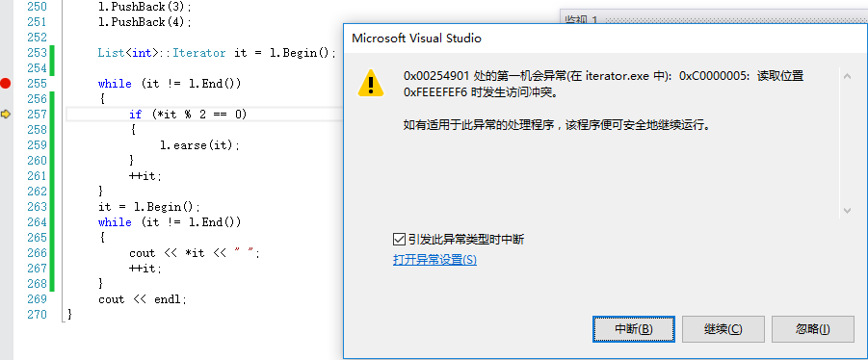Select the 监视 1 watch panel tab
This screenshot has width=868, height=360.
pyautogui.click(x=581, y=20)
